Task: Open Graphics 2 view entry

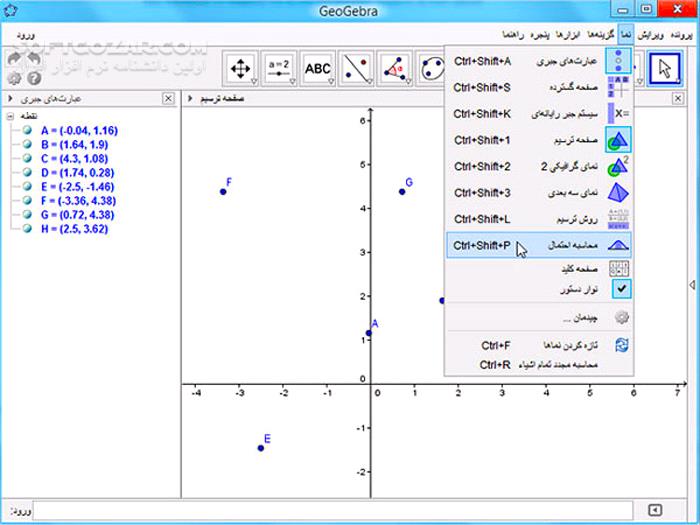Action: pos(539,167)
